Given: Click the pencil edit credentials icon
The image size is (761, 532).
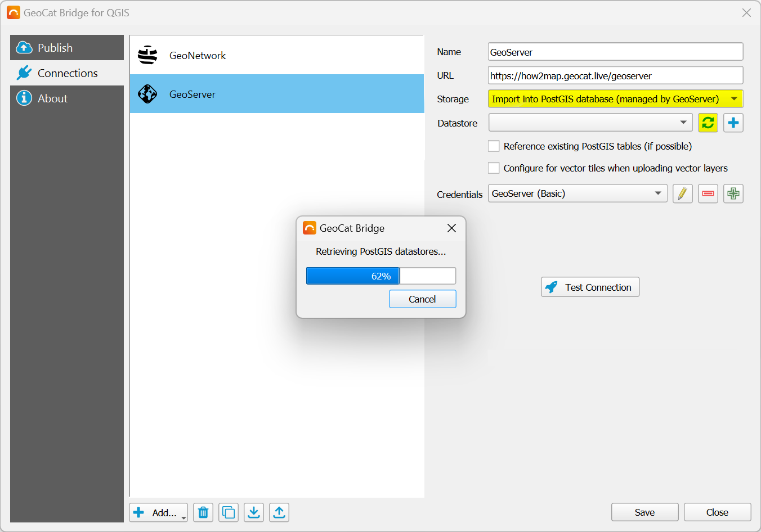Looking at the screenshot, I should click(x=682, y=193).
